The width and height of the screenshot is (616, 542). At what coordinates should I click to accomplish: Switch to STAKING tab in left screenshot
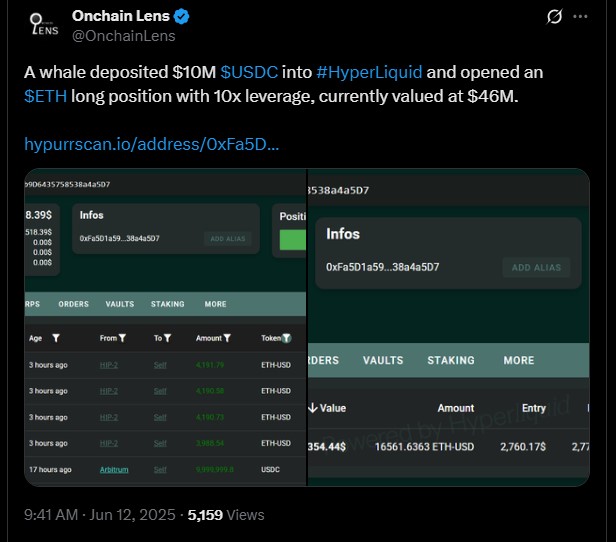pos(168,304)
